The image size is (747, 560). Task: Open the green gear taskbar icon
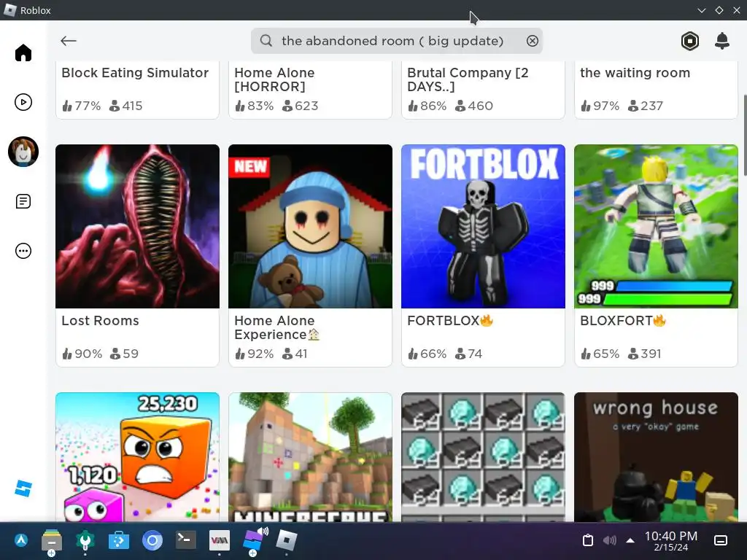(x=85, y=540)
